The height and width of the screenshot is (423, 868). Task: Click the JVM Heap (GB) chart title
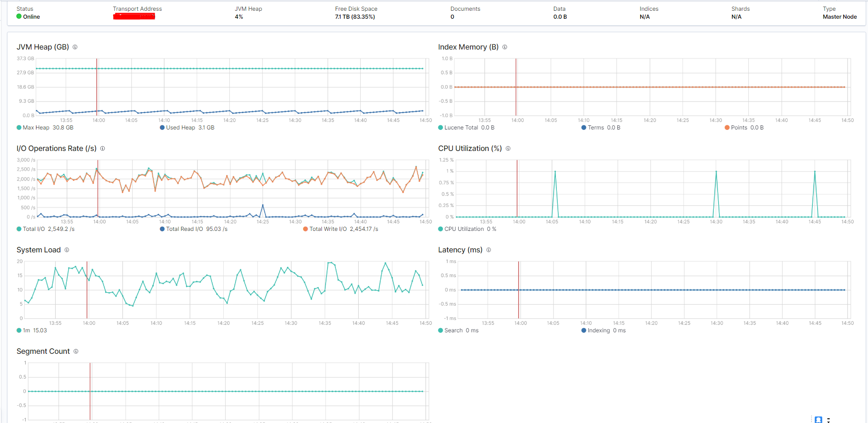pyautogui.click(x=43, y=47)
